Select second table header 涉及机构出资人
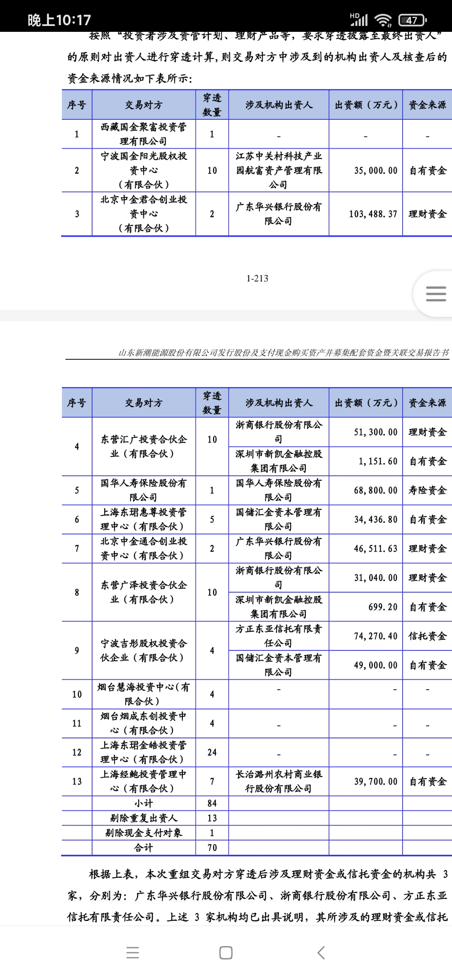 [x=279, y=403]
